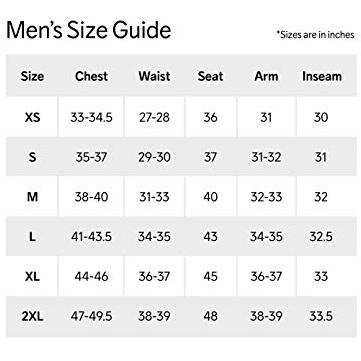This screenshot has height=361, width=361.
Task: Click the M size row label
Action: click(32, 197)
